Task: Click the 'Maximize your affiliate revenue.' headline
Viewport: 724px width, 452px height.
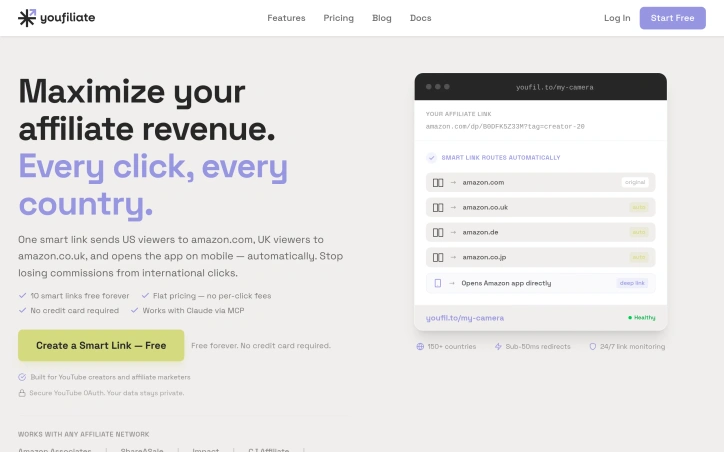Action: click(147, 110)
